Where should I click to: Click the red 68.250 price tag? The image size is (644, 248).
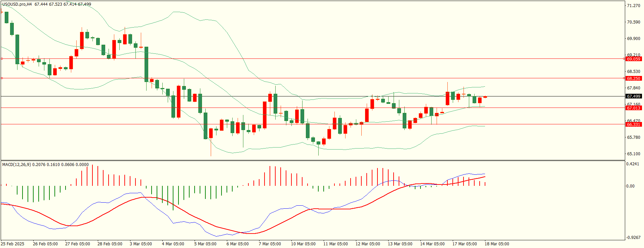point(633,78)
